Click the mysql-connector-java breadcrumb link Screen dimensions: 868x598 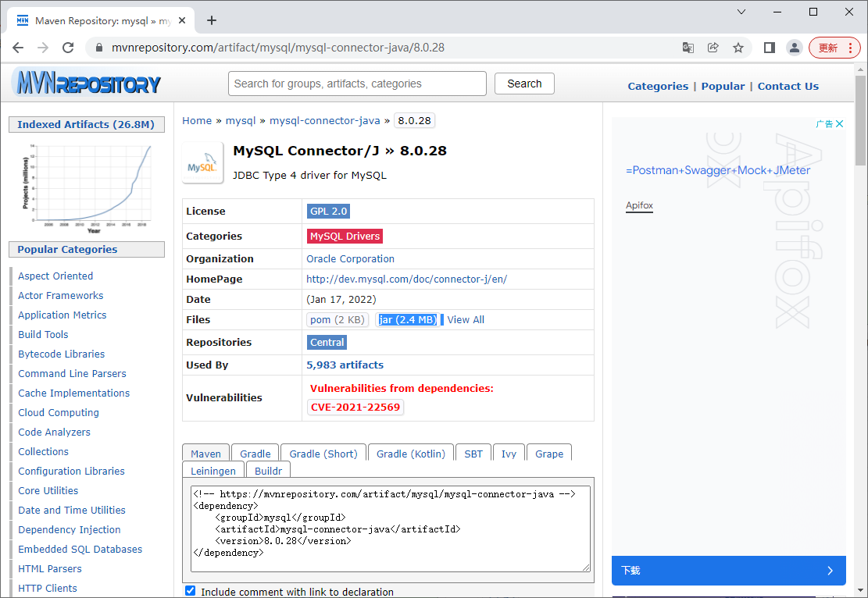coord(325,120)
